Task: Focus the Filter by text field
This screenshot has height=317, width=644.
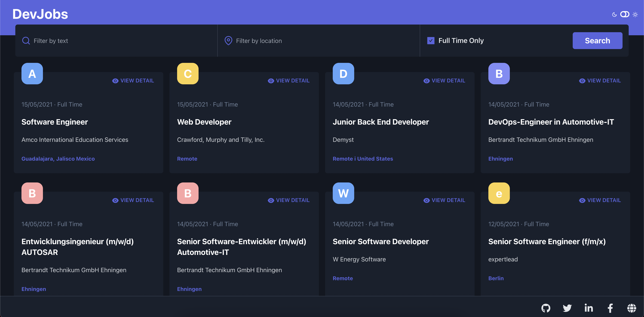Action: (x=120, y=41)
